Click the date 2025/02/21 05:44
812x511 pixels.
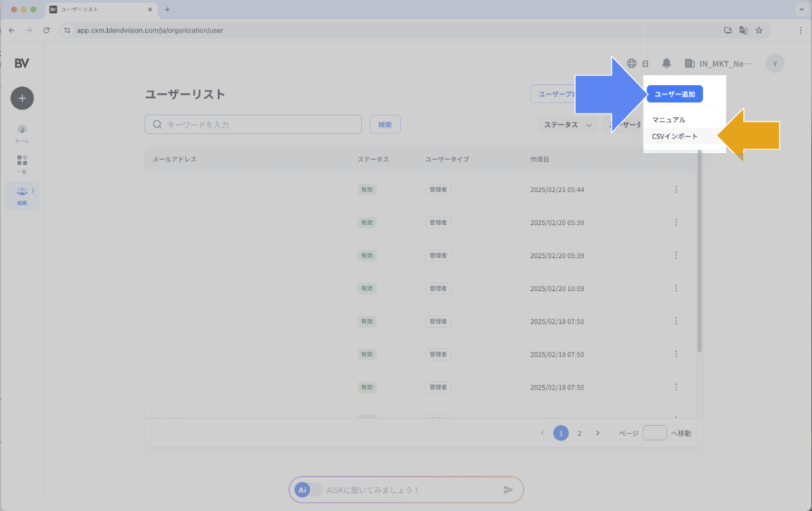point(557,189)
